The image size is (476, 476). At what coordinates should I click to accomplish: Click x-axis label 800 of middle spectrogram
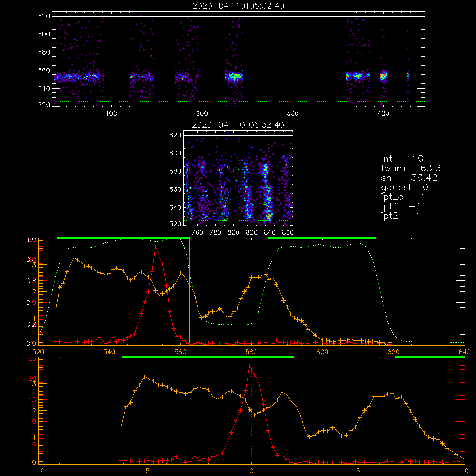(x=233, y=233)
